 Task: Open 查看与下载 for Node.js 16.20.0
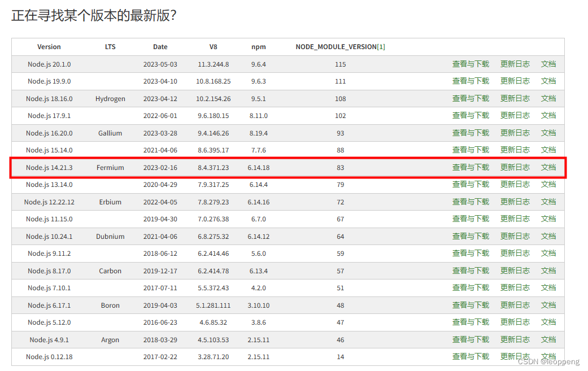click(471, 133)
